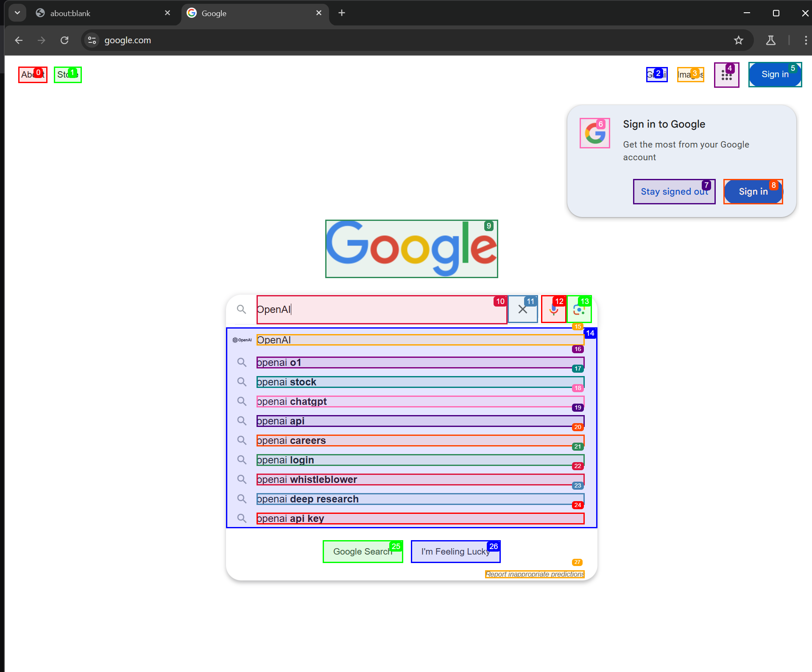The width and height of the screenshot is (812, 672).
Task: Open site information icon in address bar
Action: (x=92, y=40)
